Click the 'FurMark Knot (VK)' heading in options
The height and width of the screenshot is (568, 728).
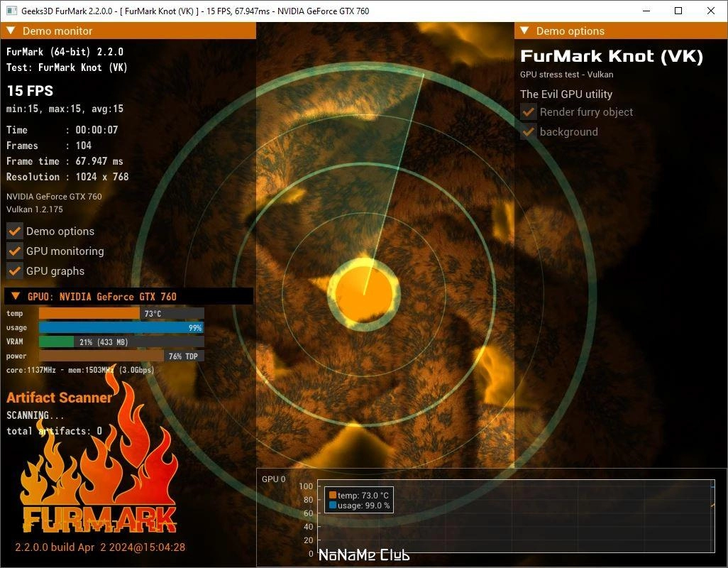click(x=612, y=56)
